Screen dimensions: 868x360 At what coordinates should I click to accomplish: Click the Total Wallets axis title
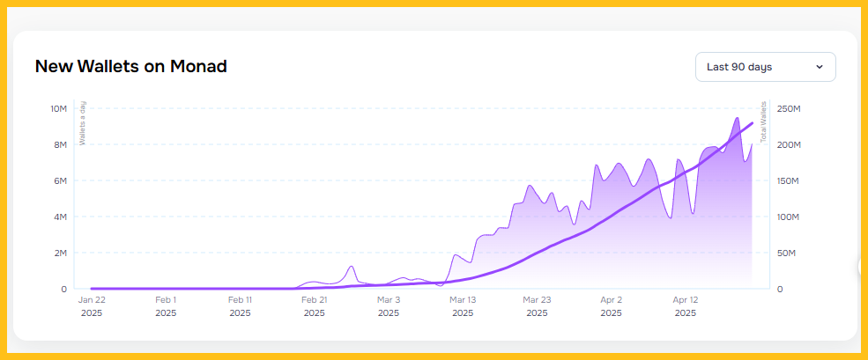click(763, 122)
